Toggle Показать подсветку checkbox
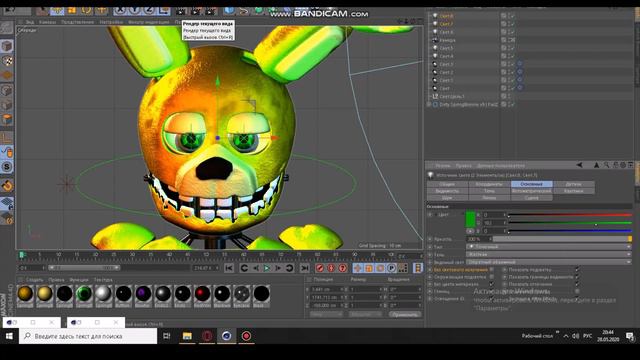 coord(577,270)
